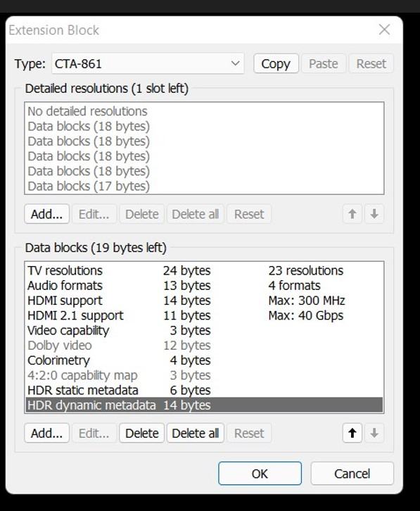Select the TV resolutions data block
Screen dimensions: 420x511
pos(204,270)
